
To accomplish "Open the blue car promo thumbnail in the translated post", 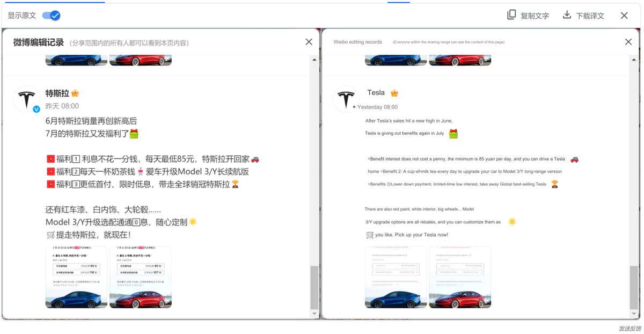I will (396, 277).
